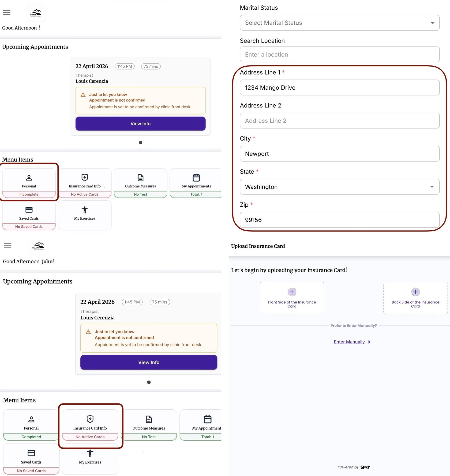The width and height of the screenshot is (450, 476).
Task: Click the Zip field containing 99156
Action: 339,220
